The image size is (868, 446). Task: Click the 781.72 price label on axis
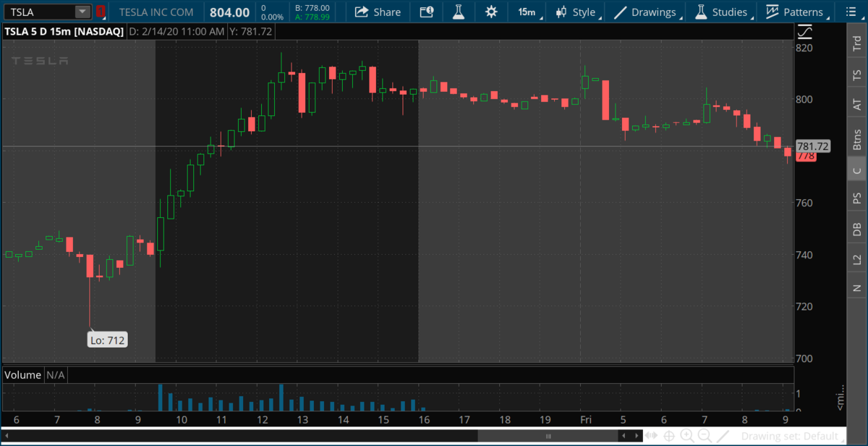click(x=812, y=147)
